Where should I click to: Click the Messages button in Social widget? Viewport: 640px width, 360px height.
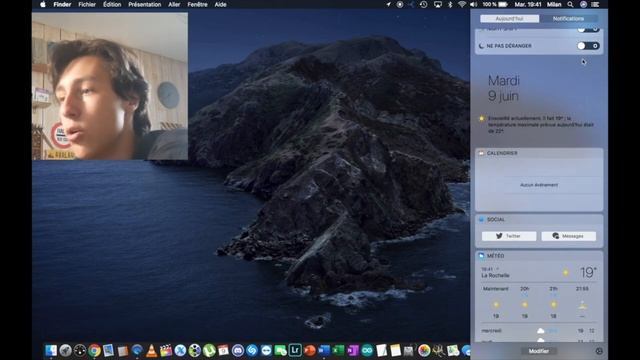(x=569, y=236)
